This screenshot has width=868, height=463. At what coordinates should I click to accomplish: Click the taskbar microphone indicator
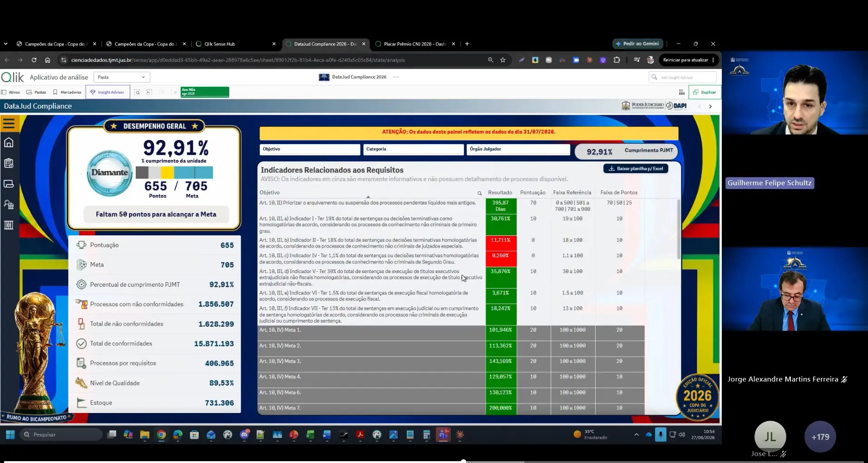[x=661, y=435]
